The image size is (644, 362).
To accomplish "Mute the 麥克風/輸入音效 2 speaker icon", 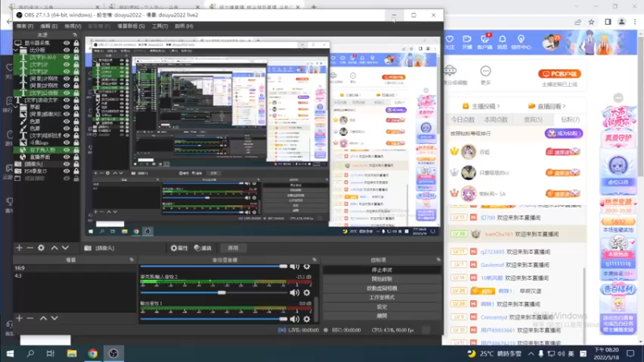I will point(295,293).
